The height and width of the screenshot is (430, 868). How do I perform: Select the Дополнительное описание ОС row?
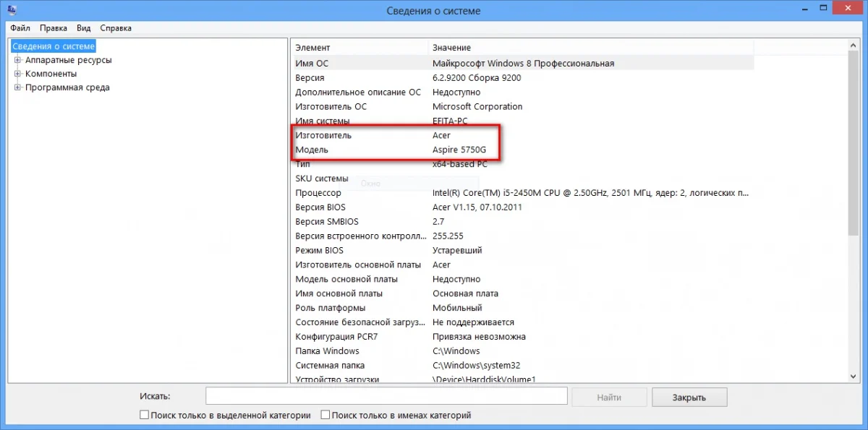click(x=523, y=92)
